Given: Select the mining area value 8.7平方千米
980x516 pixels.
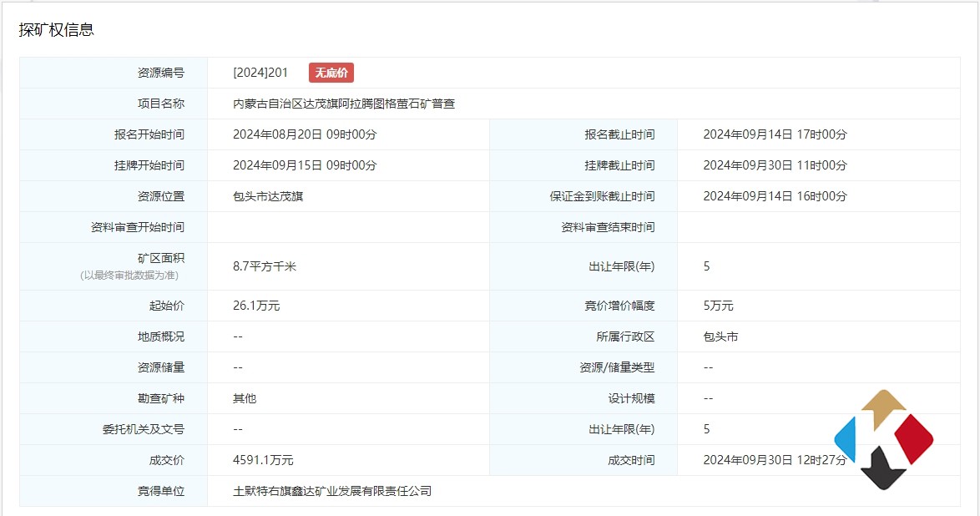Looking at the screenshot, I should 265,266.
